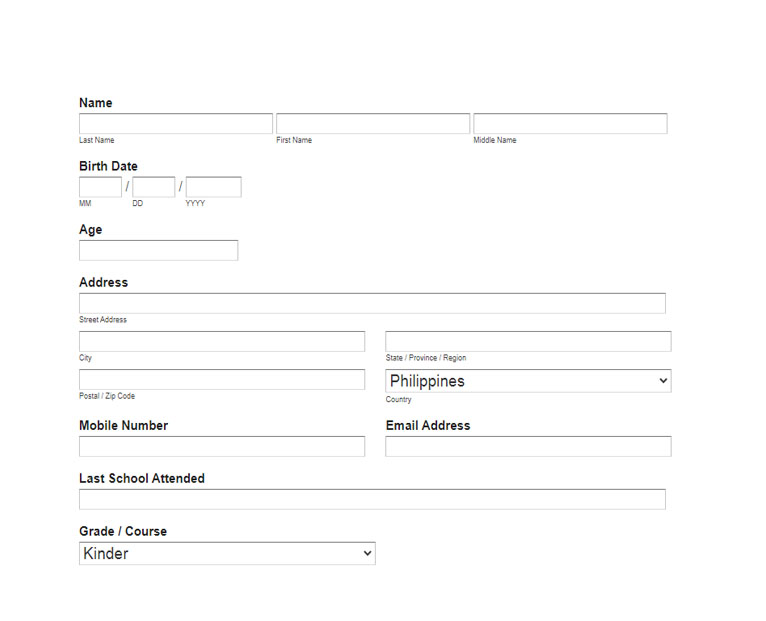Focus the Street Address field
766x621 pixels.
372,303
